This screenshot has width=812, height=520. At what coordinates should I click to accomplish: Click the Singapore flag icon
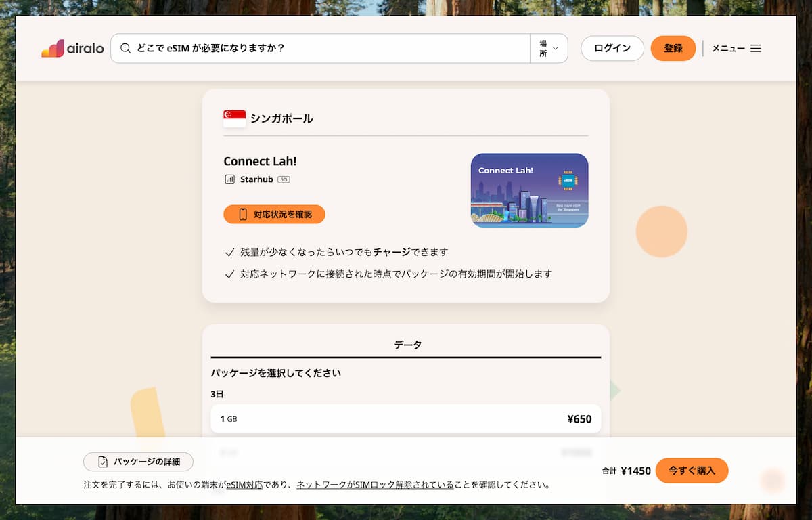234,118
